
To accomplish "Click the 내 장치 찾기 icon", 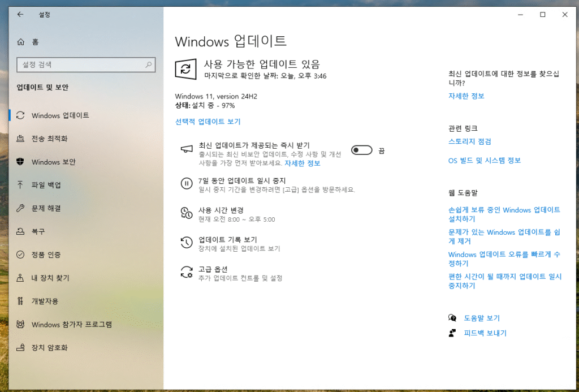I will point(21,278).
